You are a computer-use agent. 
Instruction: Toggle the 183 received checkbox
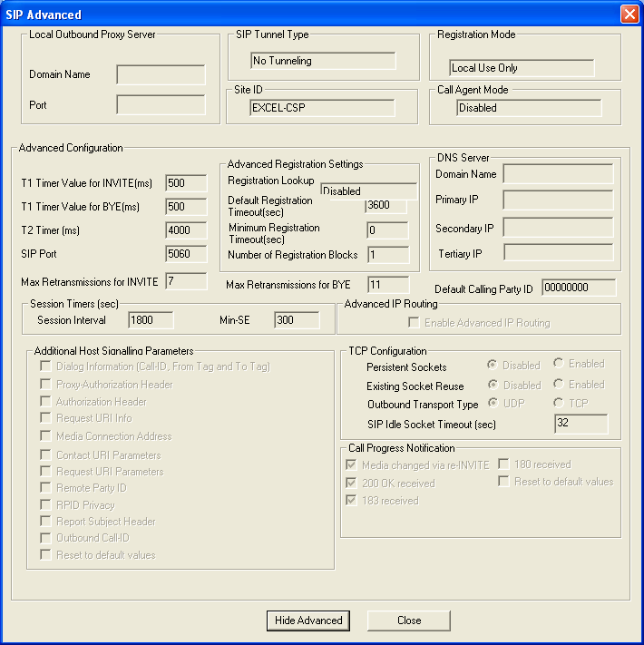(x=352, y=501)
